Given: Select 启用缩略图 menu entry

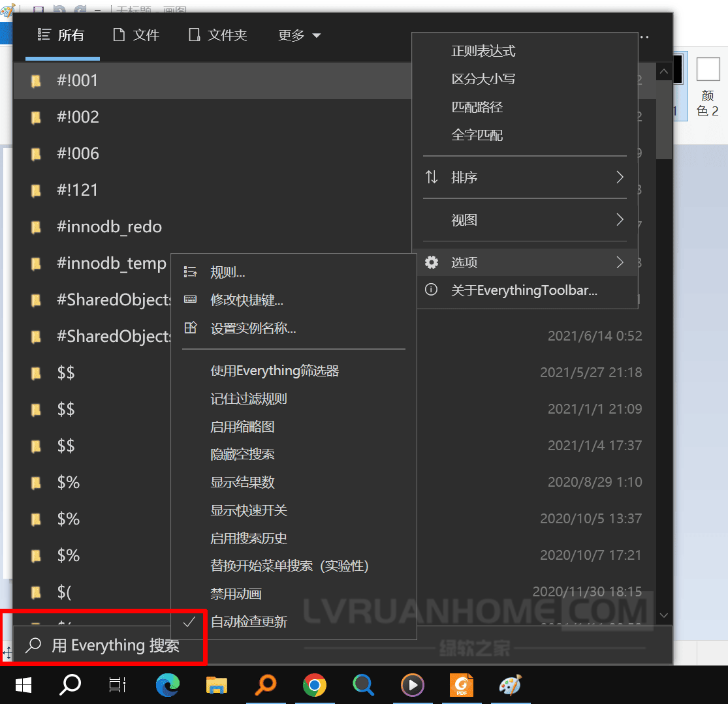Looking at the screenshot, I should click(242, 427).
